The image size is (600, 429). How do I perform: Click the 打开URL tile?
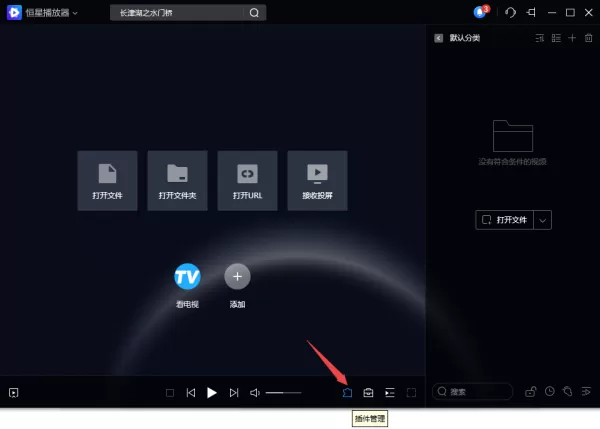(248, 181)
